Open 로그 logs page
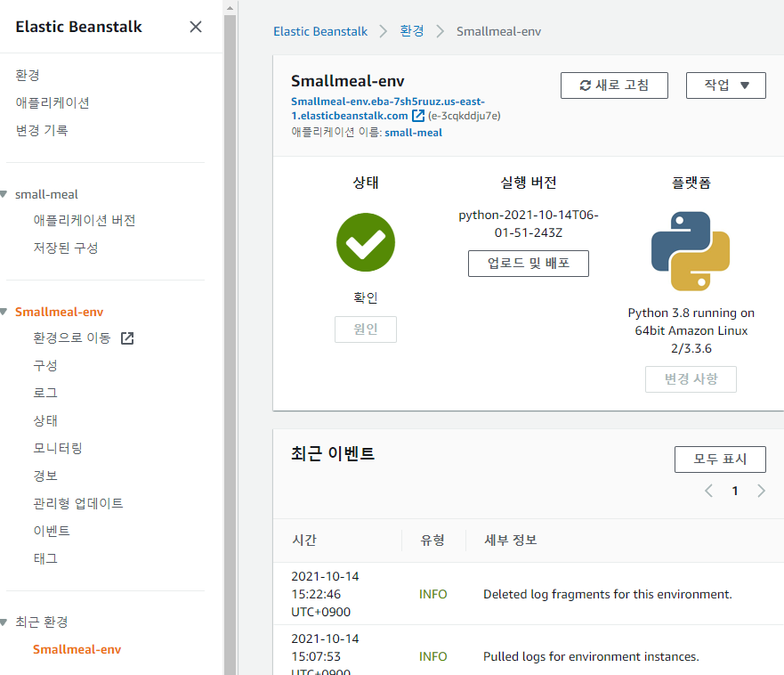Image resolution: width=784 pixels, height=675 pixels. coord(45,393)
